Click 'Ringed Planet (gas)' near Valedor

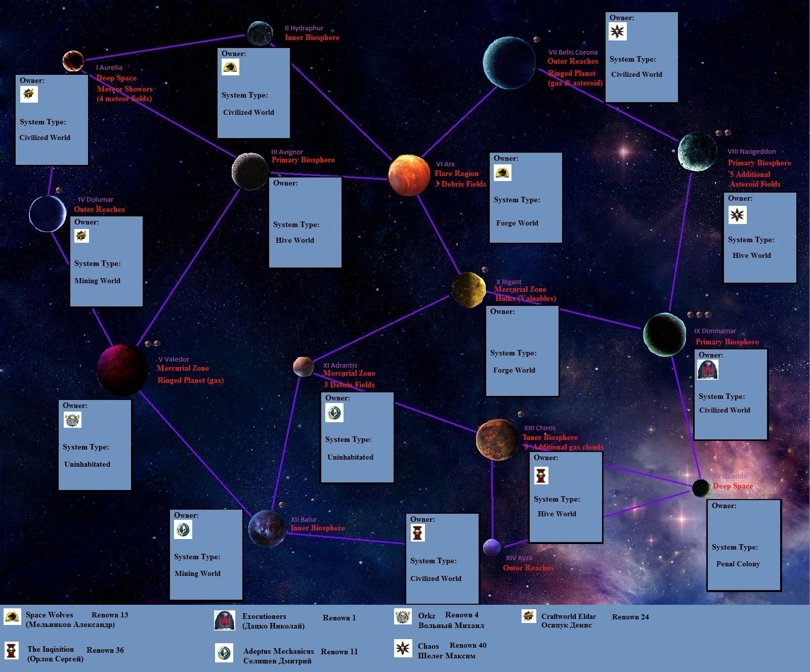pyautogui.click(x=190, y=380)
